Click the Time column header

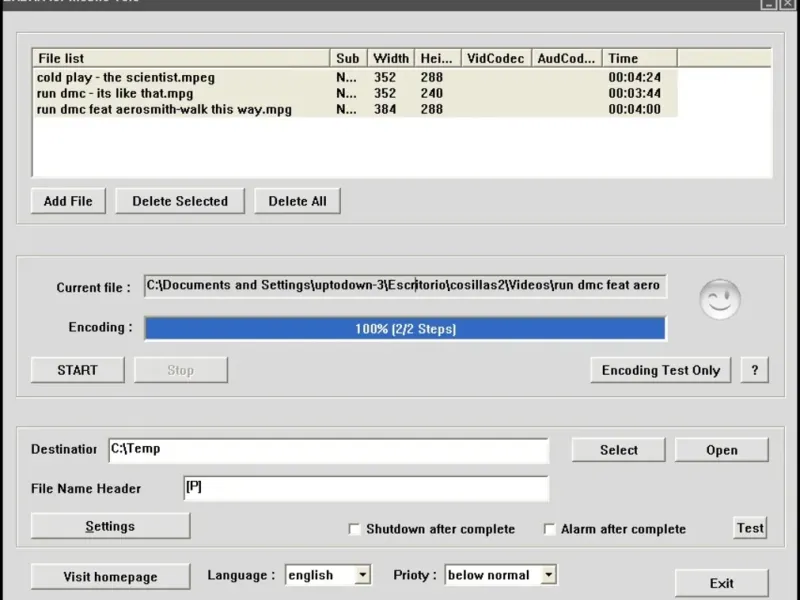[640, 58]
